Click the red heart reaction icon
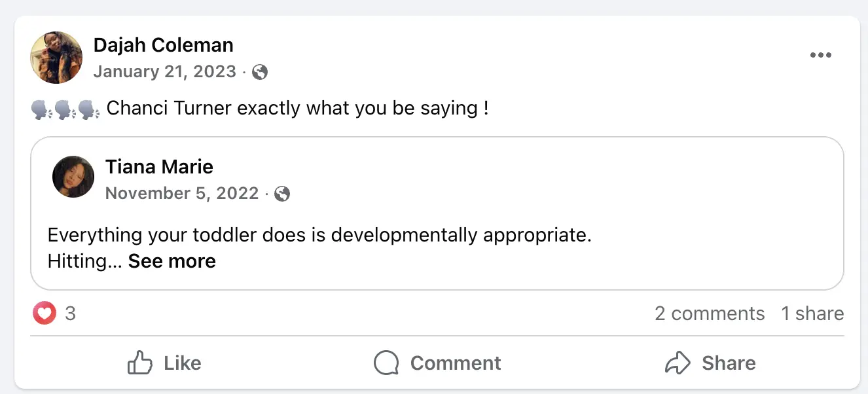 [44, 313]
